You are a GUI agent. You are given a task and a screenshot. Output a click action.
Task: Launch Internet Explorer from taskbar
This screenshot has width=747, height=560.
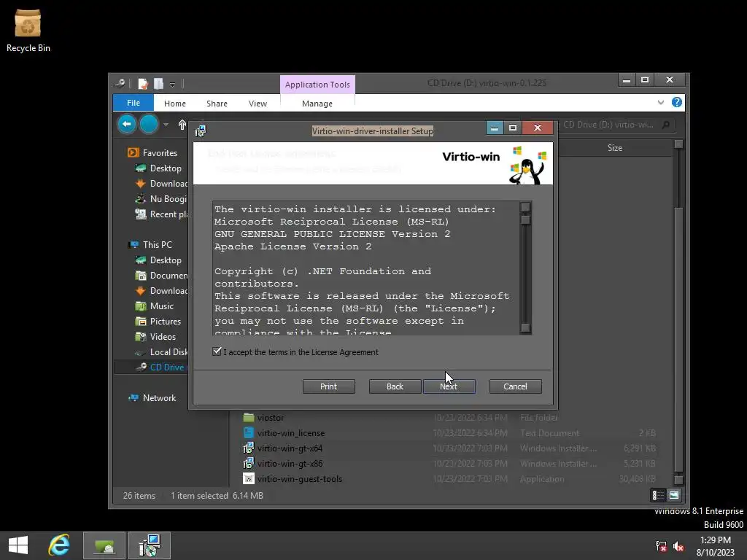tap(59, 545)
